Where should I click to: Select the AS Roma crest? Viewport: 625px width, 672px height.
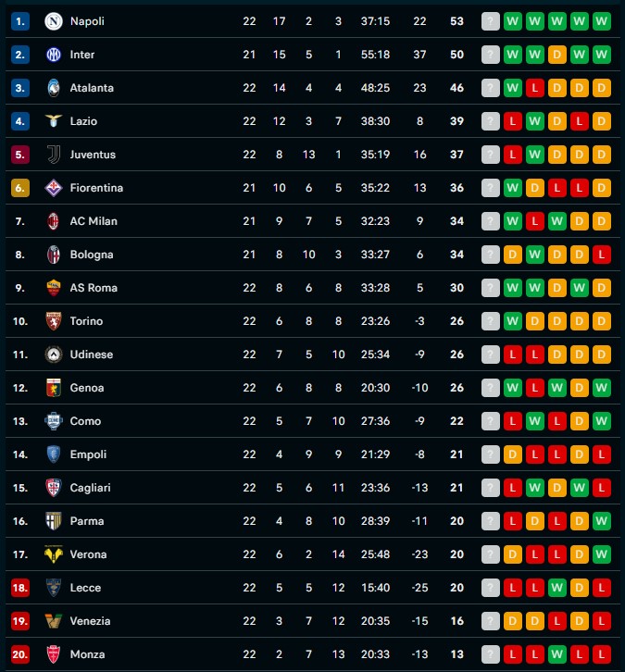pyautogui.click(x=54, y=288)
